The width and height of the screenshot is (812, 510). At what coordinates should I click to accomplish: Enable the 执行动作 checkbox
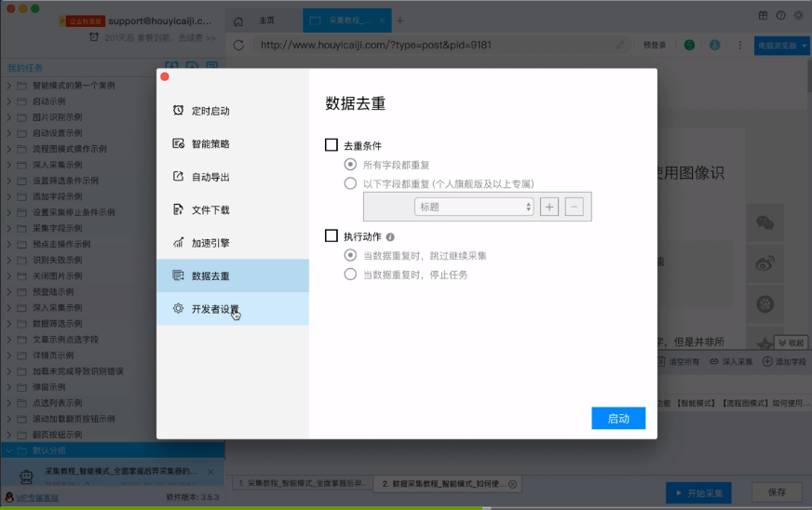point(332,235)
